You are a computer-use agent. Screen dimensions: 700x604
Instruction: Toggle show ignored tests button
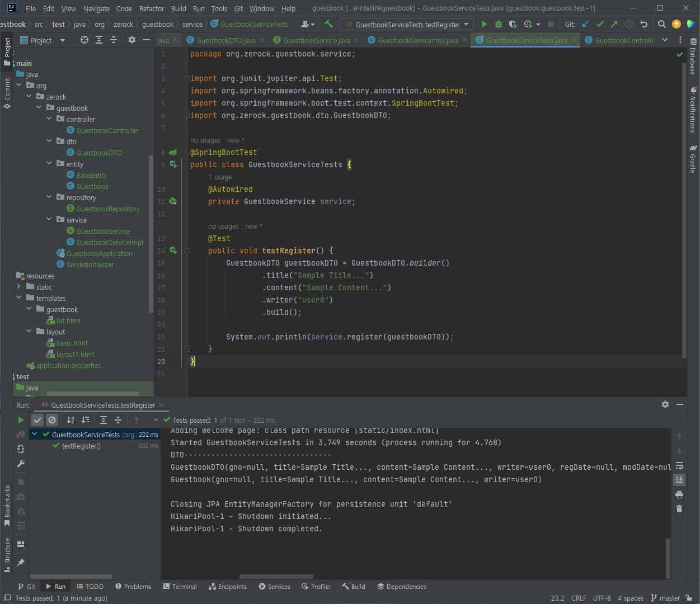(x=52, y=420)
